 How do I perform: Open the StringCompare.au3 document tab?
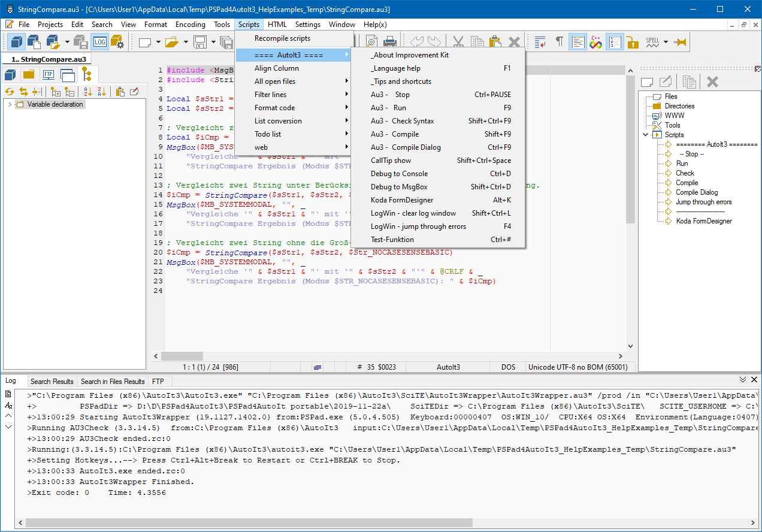pyautogui.click(x=48, y=59)
